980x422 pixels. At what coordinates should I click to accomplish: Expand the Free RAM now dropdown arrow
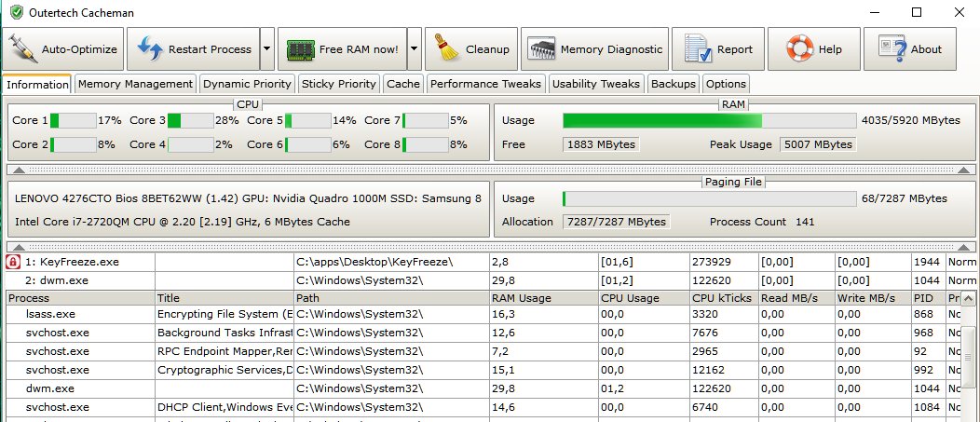pos(414,49)
